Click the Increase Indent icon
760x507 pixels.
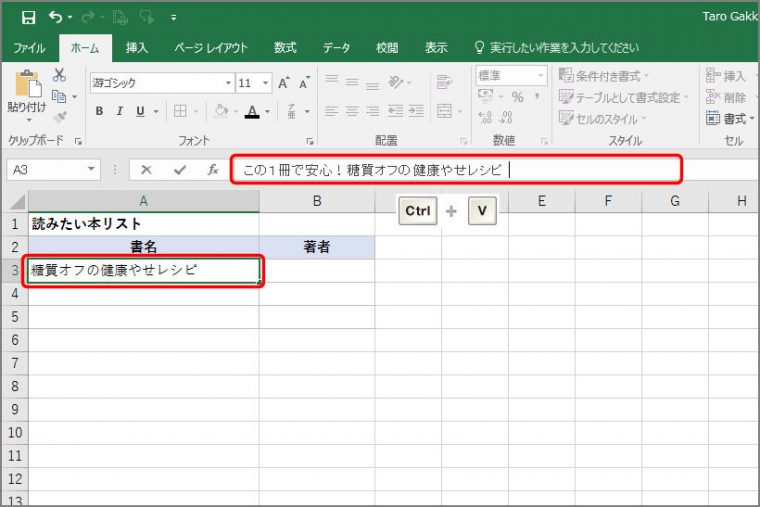coord(416,111)
